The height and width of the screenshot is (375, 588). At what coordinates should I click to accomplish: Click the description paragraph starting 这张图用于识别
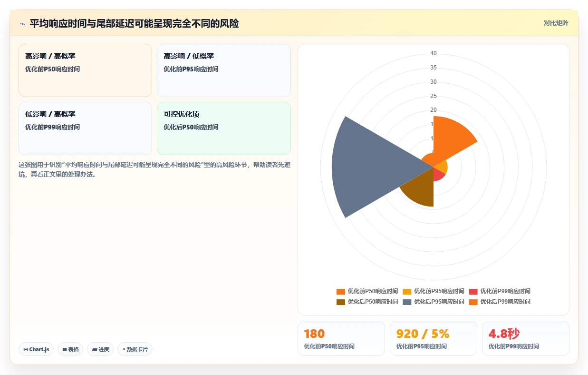click(154, 169)
